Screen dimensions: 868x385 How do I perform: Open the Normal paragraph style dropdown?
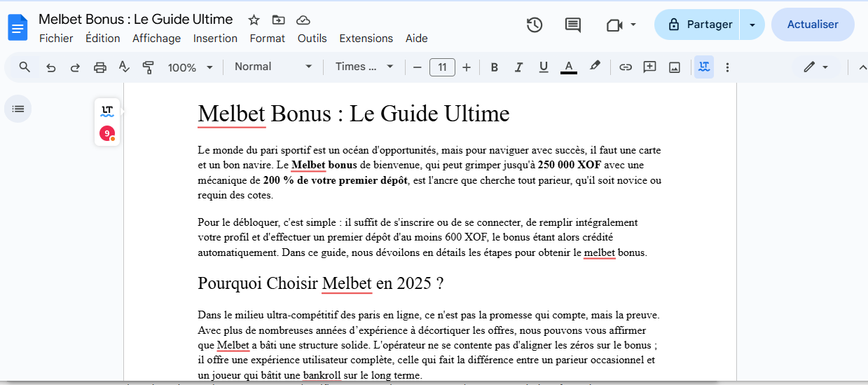[273, 67]
